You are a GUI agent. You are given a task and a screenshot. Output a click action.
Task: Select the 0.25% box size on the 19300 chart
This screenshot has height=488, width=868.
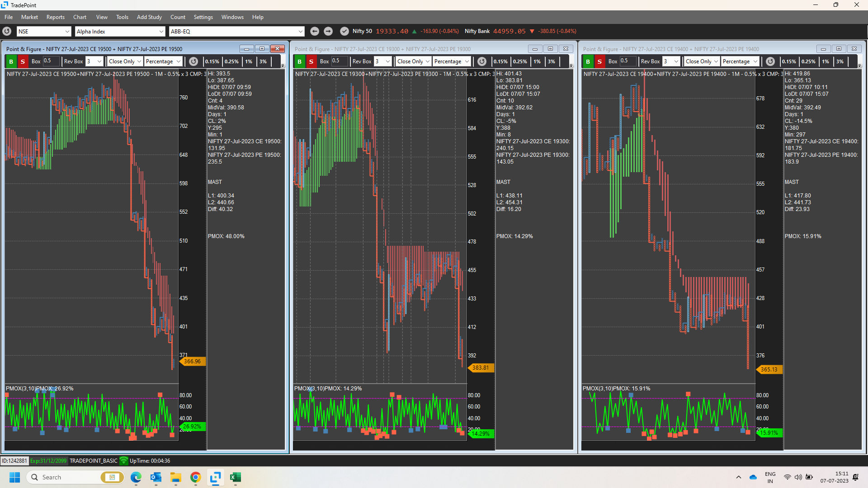(520, 61)
